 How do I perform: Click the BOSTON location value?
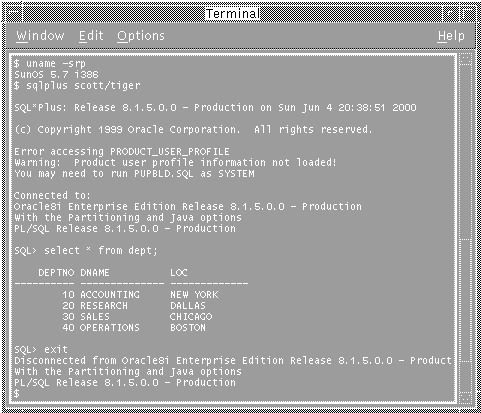(188, 328)
